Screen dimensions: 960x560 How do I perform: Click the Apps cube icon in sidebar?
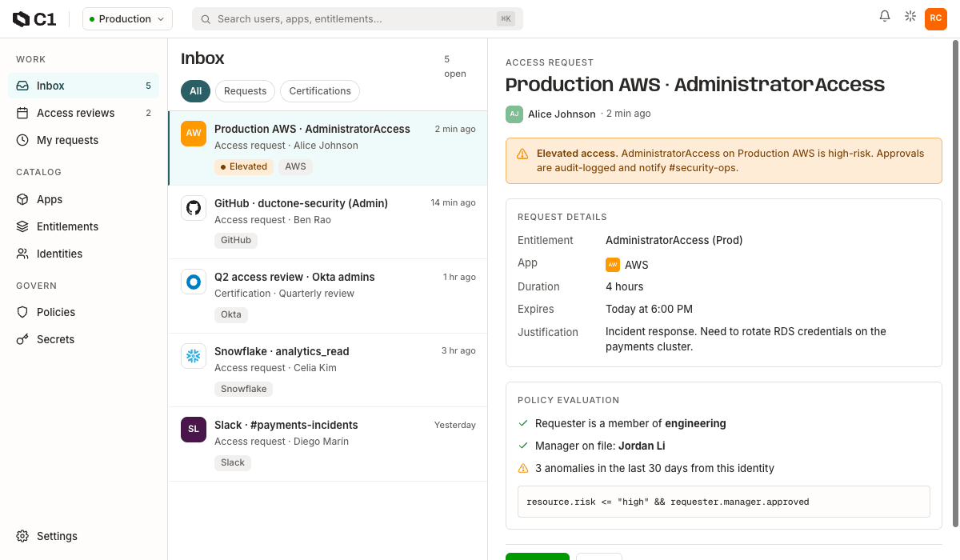[x=22, y=199]
